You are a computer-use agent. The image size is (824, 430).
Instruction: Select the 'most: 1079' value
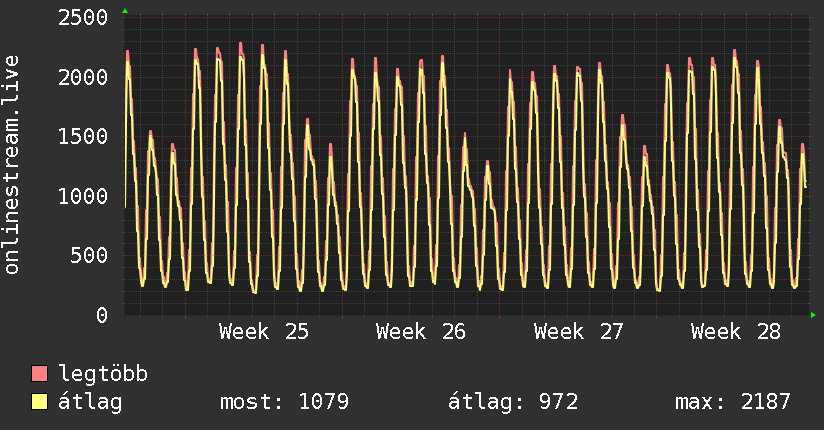click(x=284, y=402)
